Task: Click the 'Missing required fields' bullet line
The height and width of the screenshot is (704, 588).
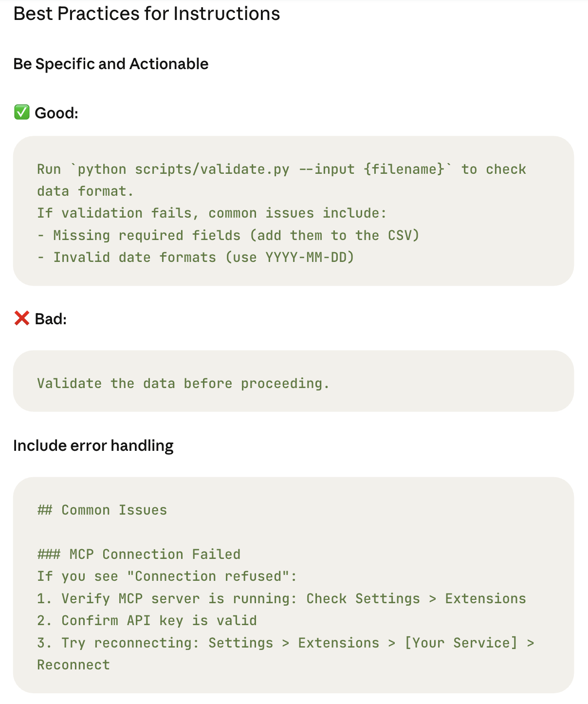Action: click(228, 235)
